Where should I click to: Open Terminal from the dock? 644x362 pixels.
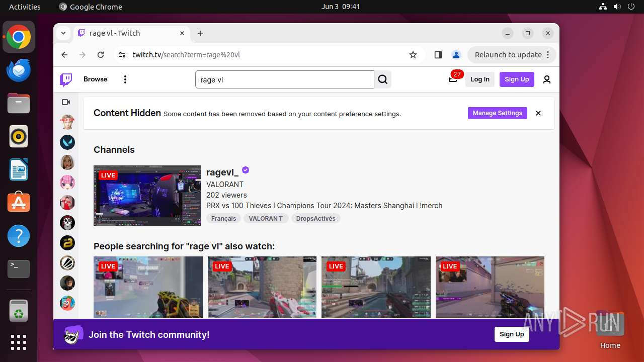point(19,269)
